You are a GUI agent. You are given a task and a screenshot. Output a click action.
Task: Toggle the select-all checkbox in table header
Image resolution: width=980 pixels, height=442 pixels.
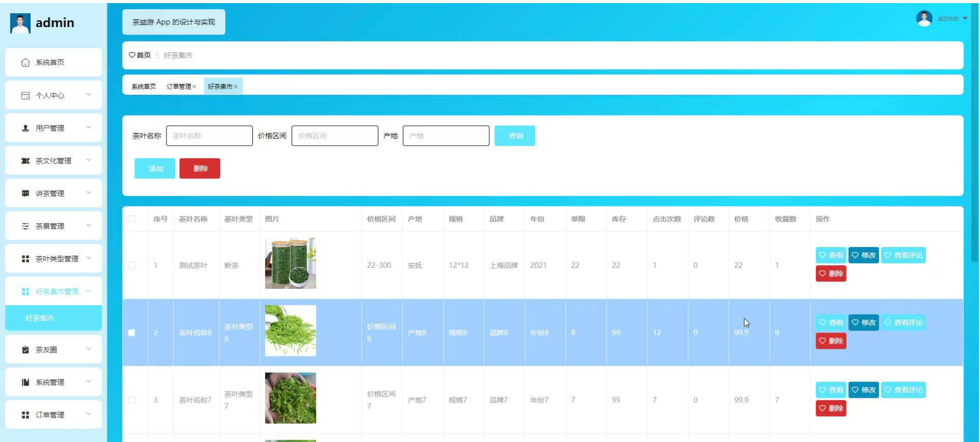pyautogui.click(x=132, y=219)
